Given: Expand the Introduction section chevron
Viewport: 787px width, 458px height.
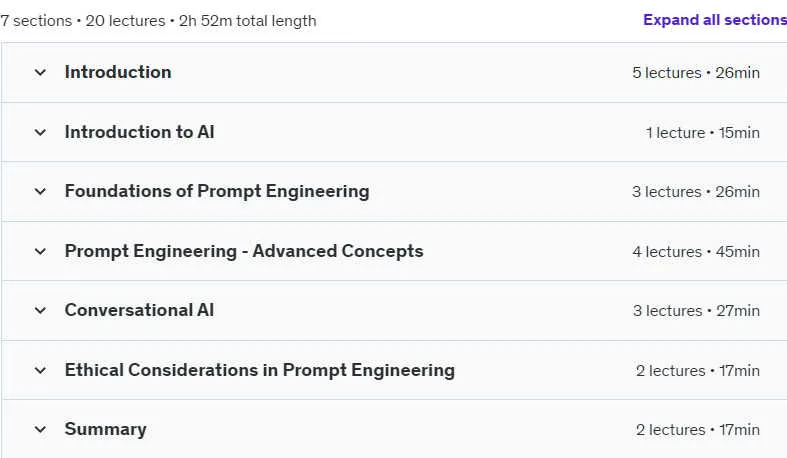Looking at the screenshot, I should tap(40, 73).
